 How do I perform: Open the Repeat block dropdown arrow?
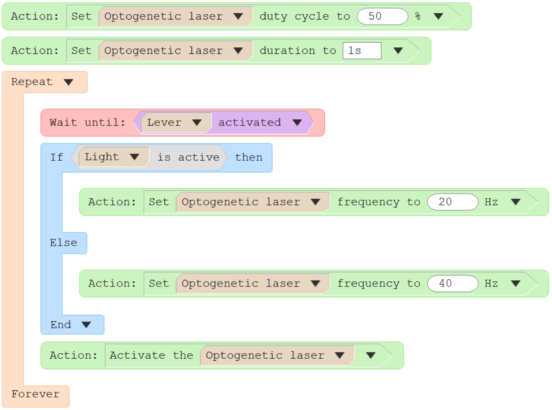(x=69, y=82)
